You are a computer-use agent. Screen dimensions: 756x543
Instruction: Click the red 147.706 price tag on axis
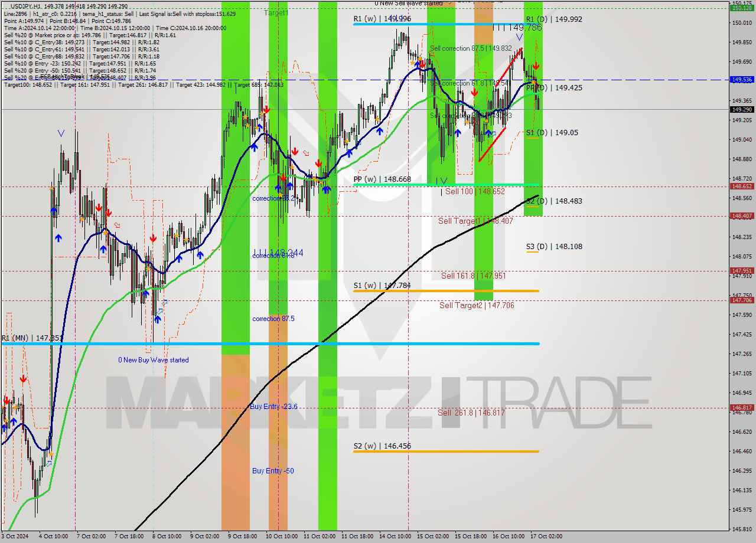point(742,300)
